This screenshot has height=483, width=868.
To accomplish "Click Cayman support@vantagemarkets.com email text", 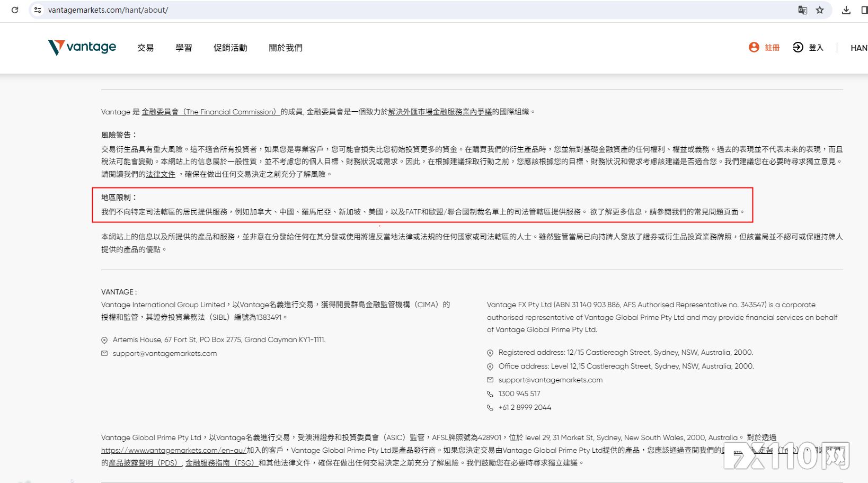I will pyautogui.click(x=165, y=353).
